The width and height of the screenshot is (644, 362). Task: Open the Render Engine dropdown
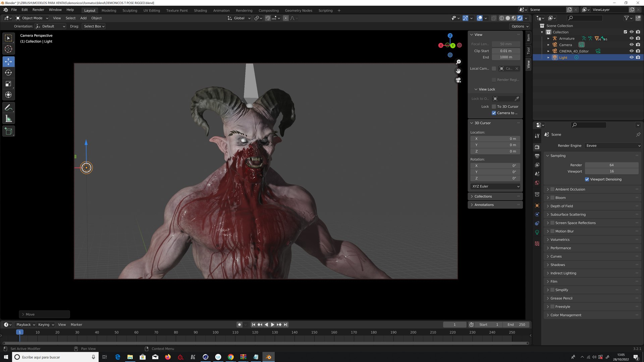[613, 146]
